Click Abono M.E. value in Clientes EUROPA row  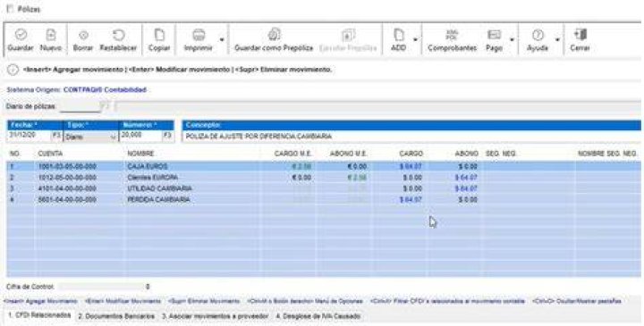(x=357, y=178)
